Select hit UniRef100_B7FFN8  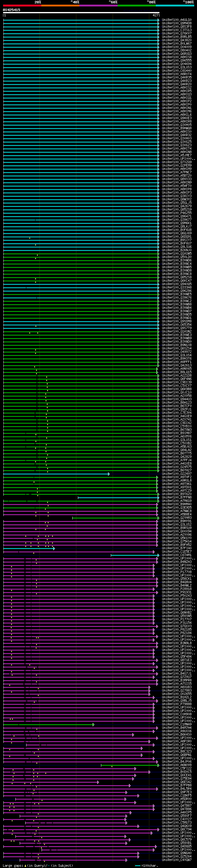tap(177, 497)
